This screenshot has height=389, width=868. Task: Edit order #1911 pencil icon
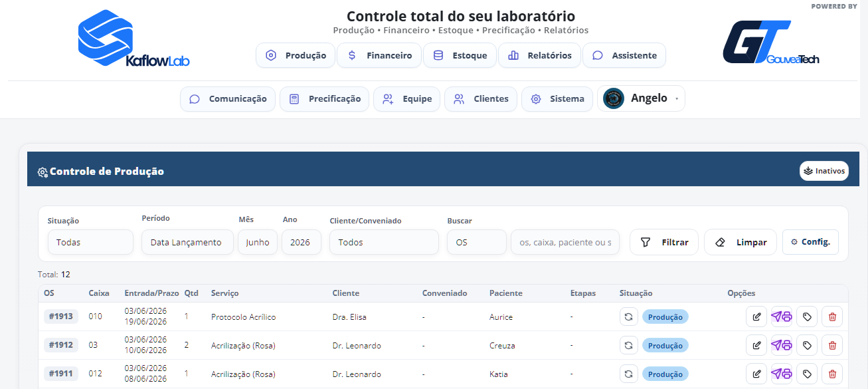(756, 374)
